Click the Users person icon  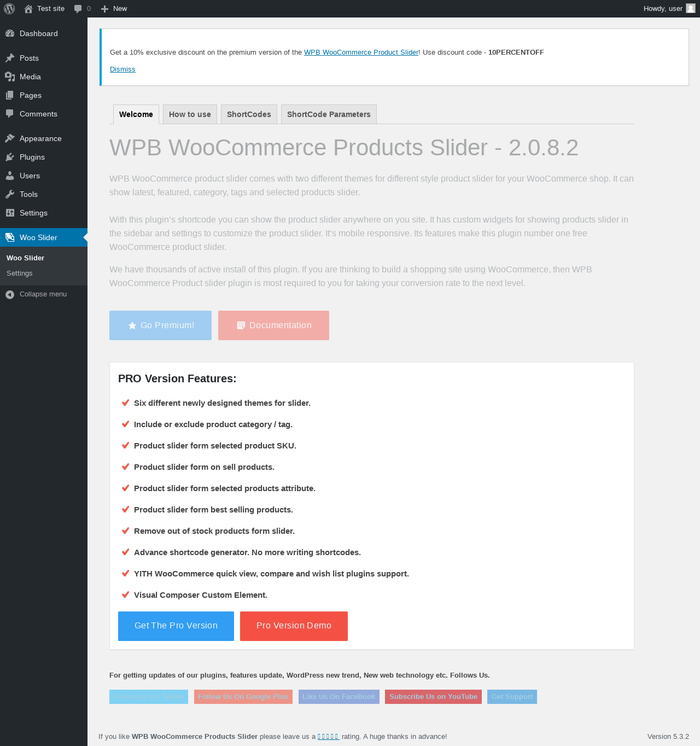pos(10,176)
